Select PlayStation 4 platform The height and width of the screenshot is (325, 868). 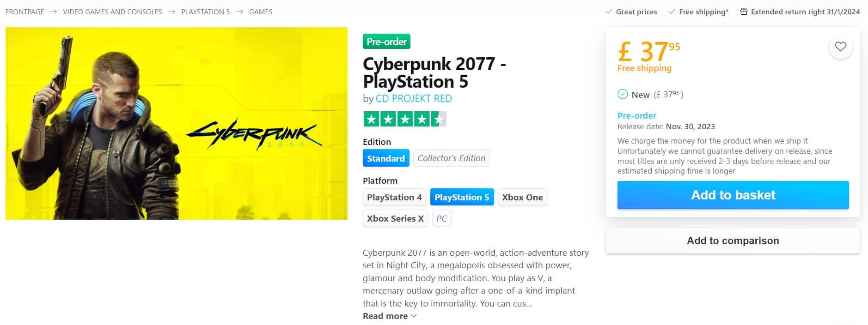click(x=394, y=197)
